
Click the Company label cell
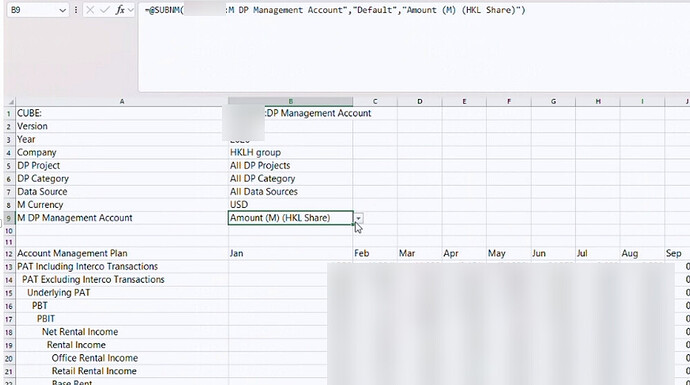pos(122,153)
